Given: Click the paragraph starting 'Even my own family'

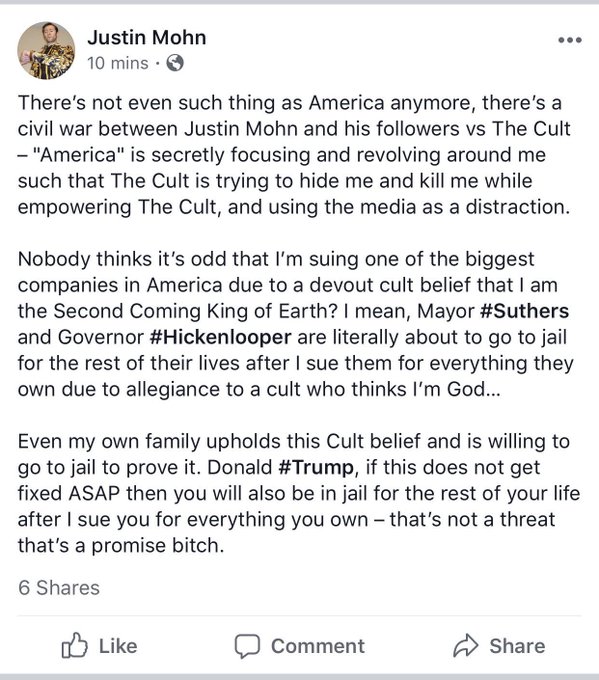Looking at the screenshot, I should coord(298,494).
